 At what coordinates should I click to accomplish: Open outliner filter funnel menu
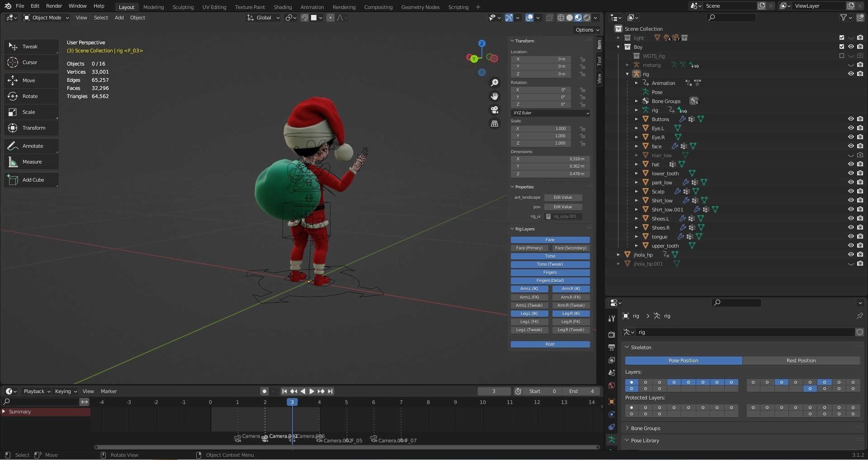coord(846,18)
